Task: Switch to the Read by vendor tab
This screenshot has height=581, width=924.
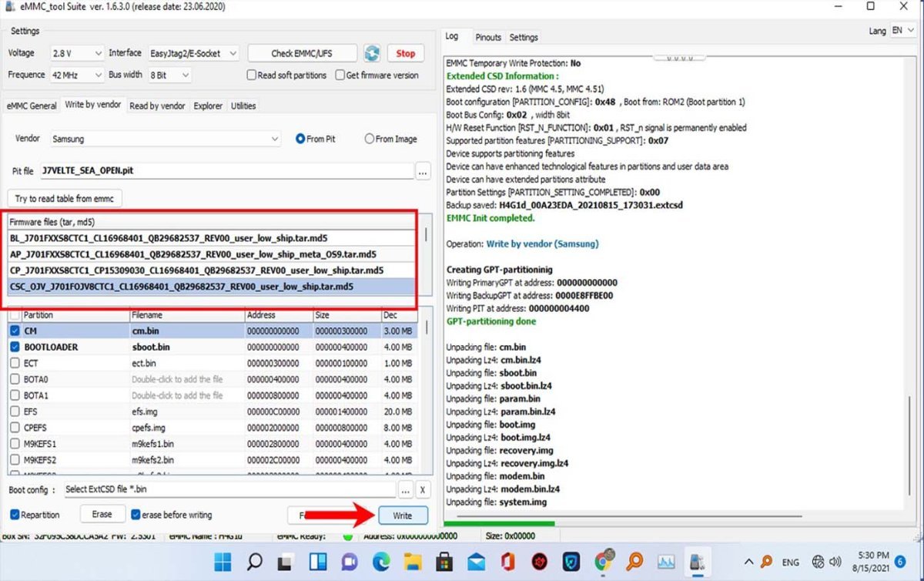Action: [x=157, y=106]
